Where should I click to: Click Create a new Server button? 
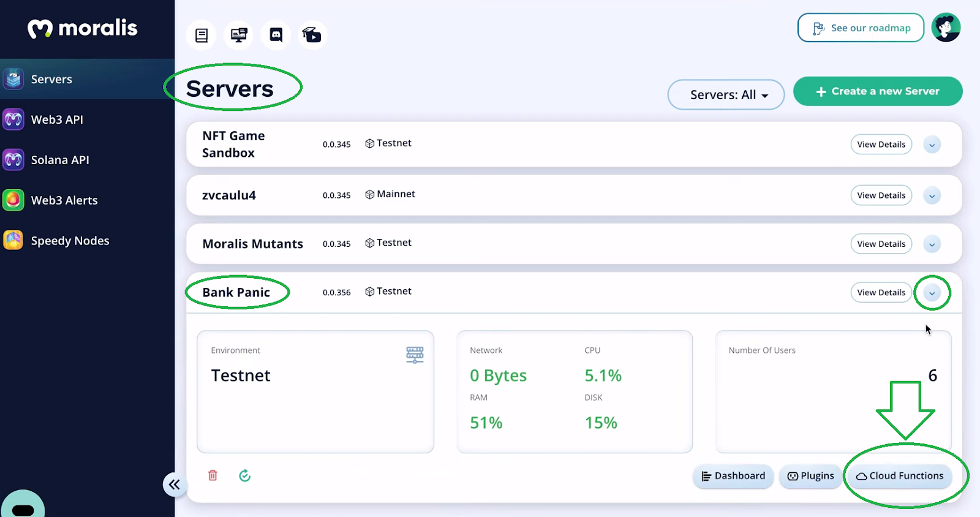[x=878, y=91]
